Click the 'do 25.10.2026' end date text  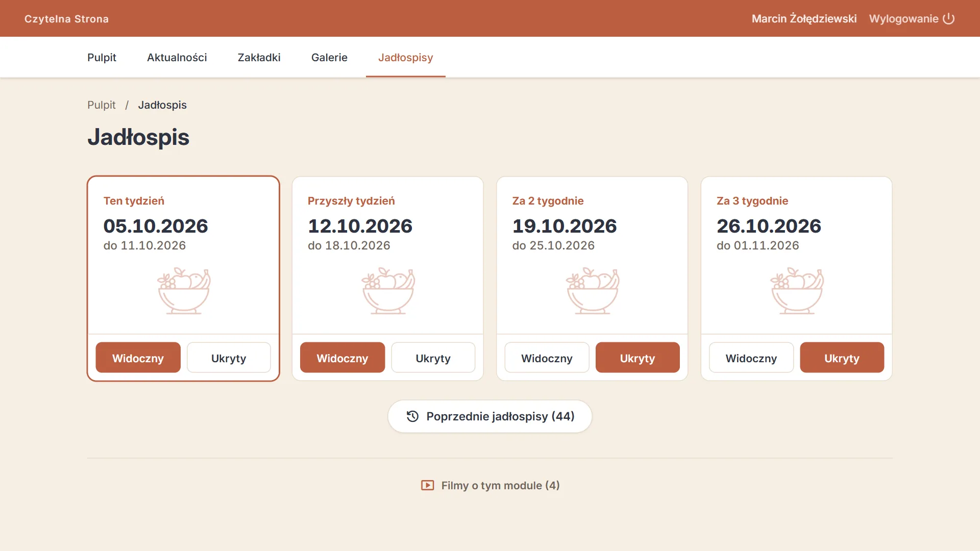tap(553, 245)
